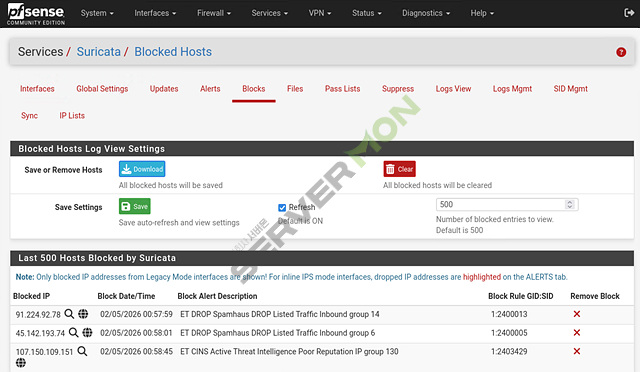Download all blocked hosts
Viewport: 640px width, 372px height.
[x=142, y=169]
